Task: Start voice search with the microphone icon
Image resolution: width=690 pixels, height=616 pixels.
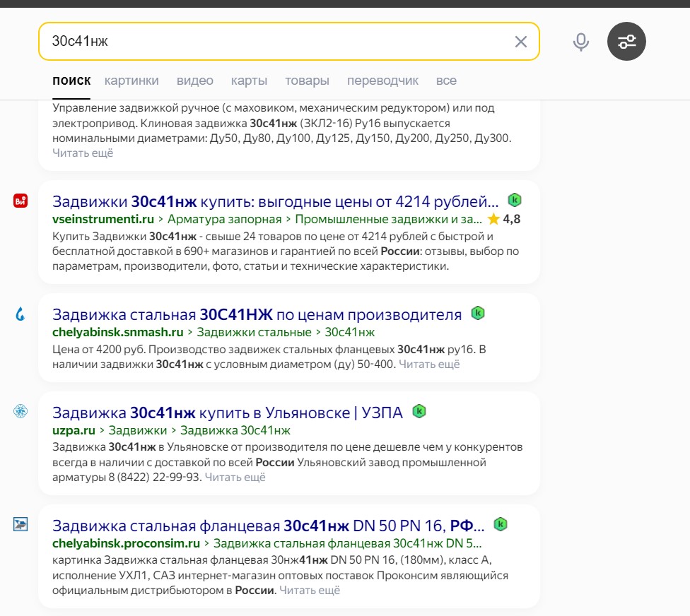Action: (581, 42)
